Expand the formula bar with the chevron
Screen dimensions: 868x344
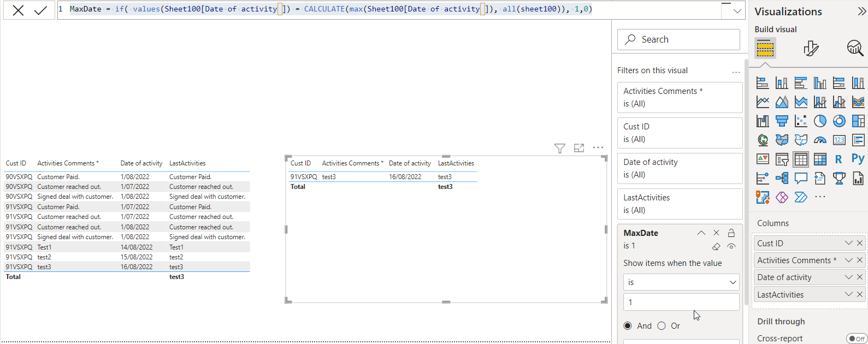click(737, 11)
